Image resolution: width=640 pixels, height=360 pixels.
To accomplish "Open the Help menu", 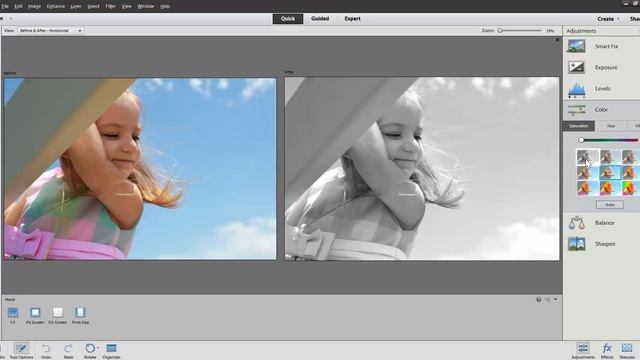I will (165, 7).
